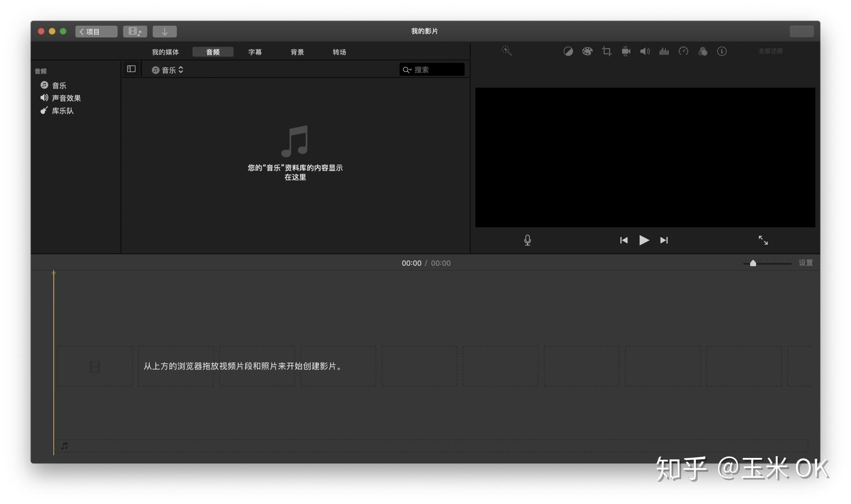Open the speed adjustment speedometer icon

(x=683, y=51)
